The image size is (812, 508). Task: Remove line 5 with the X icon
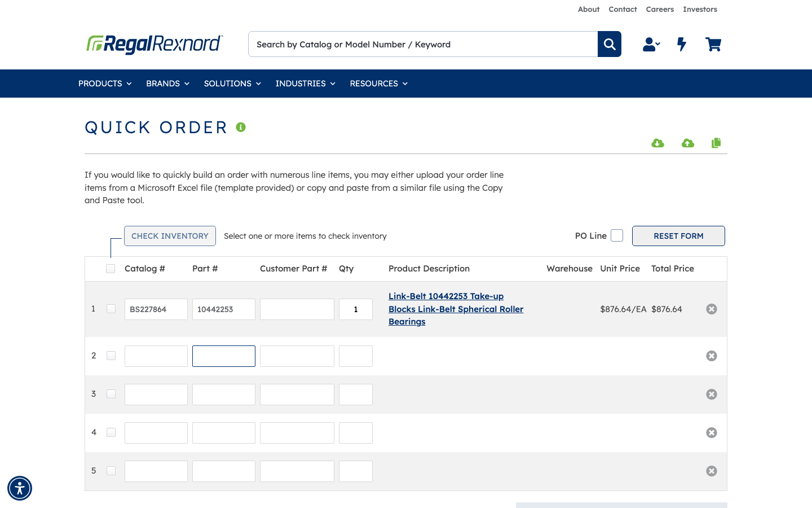tap(712, 471)
